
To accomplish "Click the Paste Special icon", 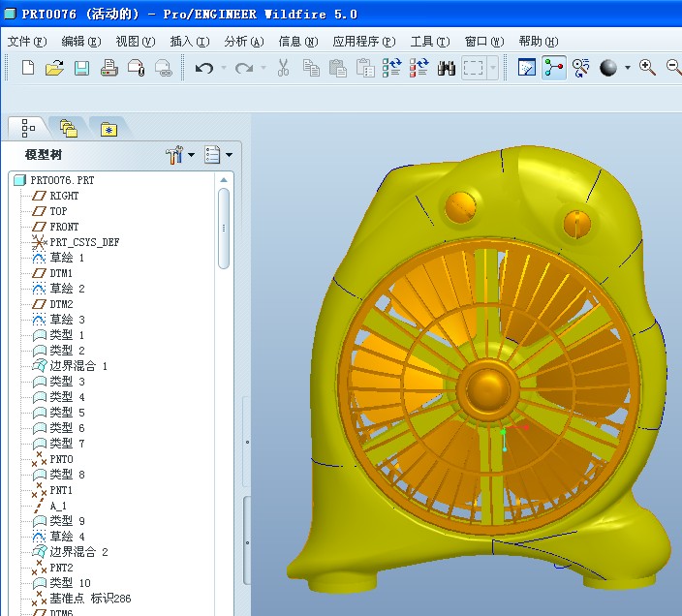I will 365,68.
